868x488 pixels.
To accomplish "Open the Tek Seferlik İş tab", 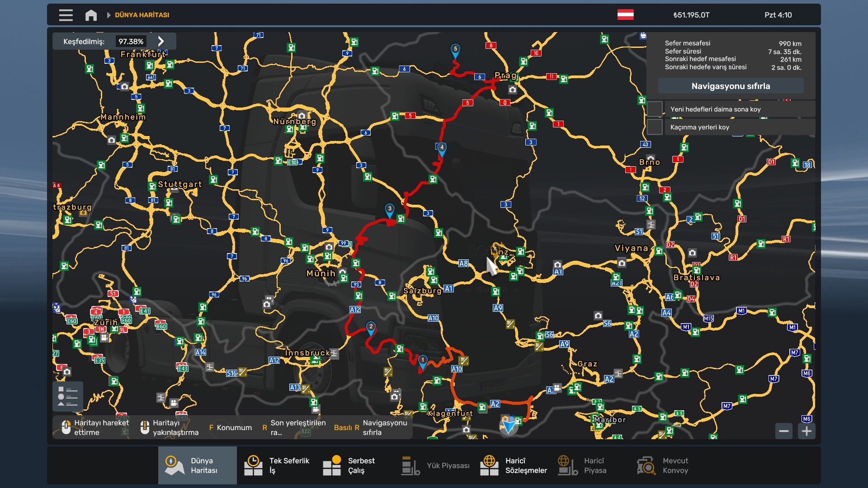I will [276, 465].
